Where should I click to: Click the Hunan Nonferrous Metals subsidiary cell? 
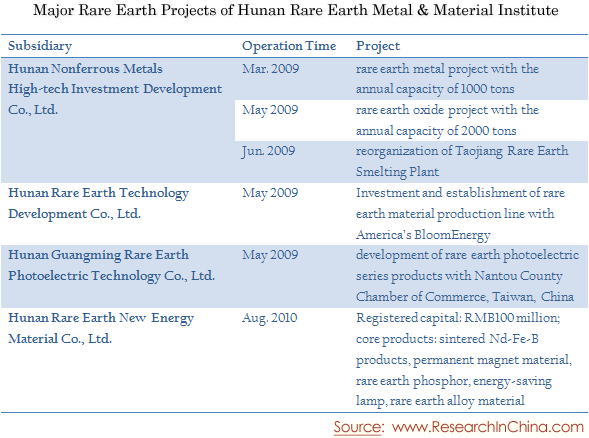(115, 89)
